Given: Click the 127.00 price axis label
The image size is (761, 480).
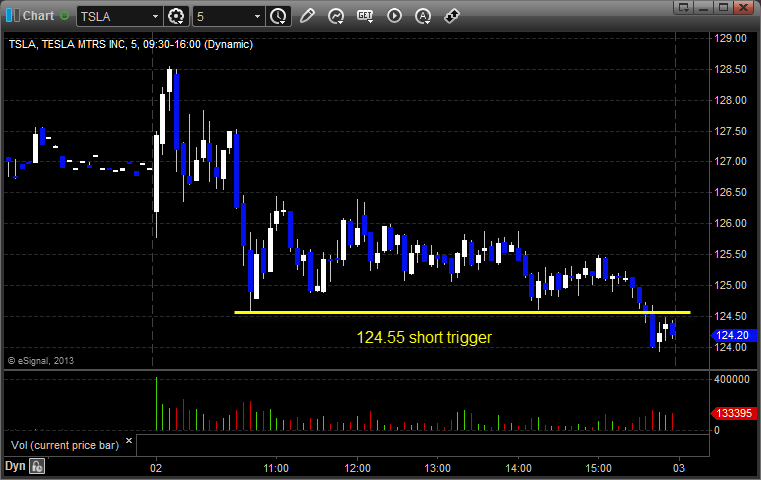Looking at the screenshot, I should (730, 162).
